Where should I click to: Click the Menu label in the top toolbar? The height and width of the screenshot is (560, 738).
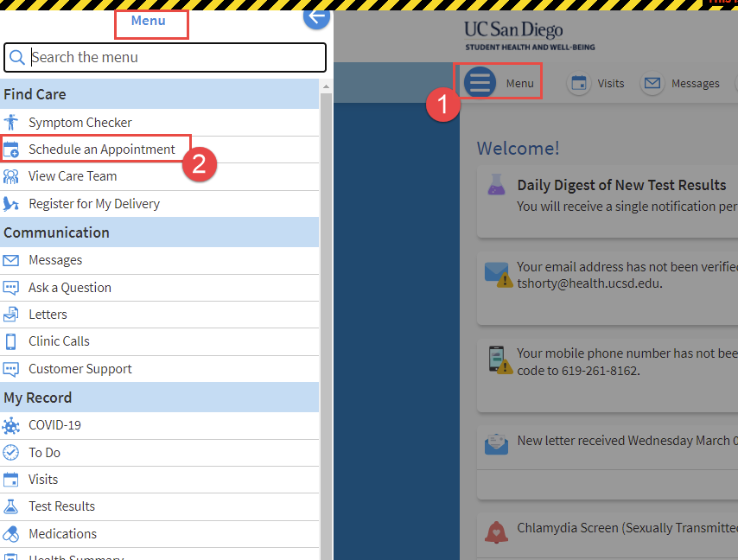point(519,83)
